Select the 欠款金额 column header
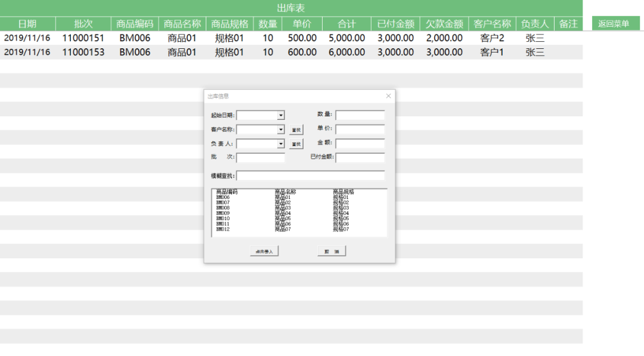Image resolution: width=644 pixels, height=356 pixels. (x=444, y=24)
